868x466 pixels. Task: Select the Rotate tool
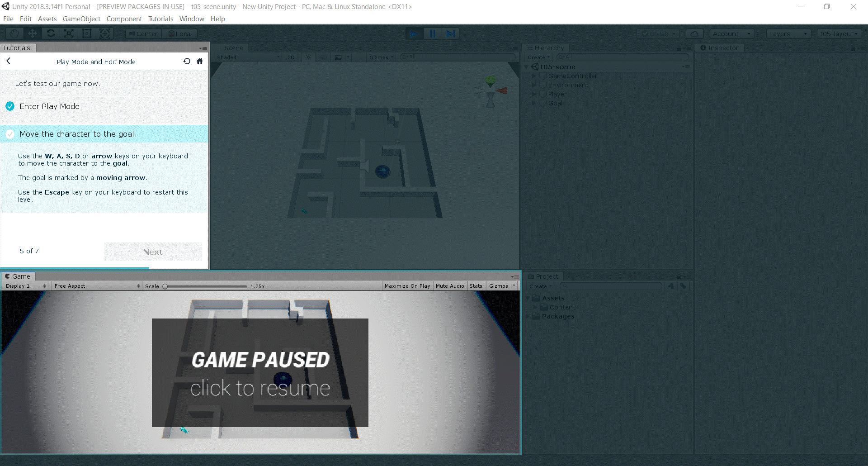click(x=51, y=33)
